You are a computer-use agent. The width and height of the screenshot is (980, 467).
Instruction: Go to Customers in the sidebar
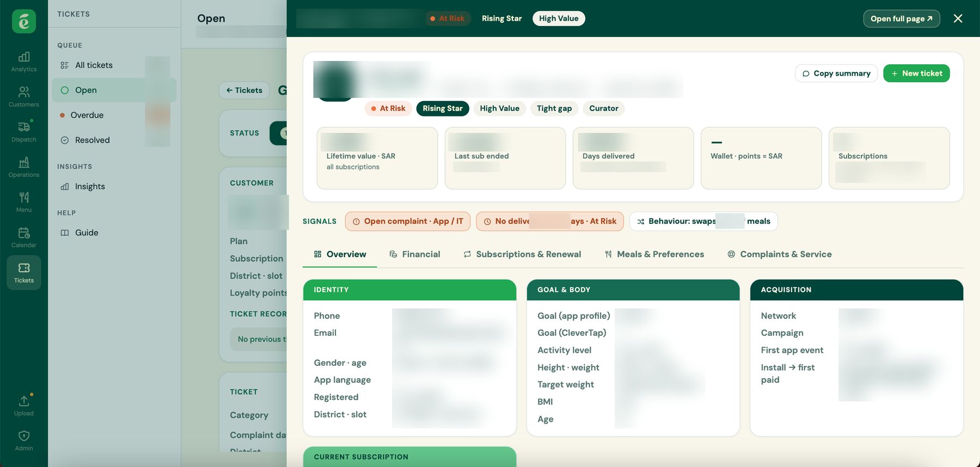coord(24,97)
